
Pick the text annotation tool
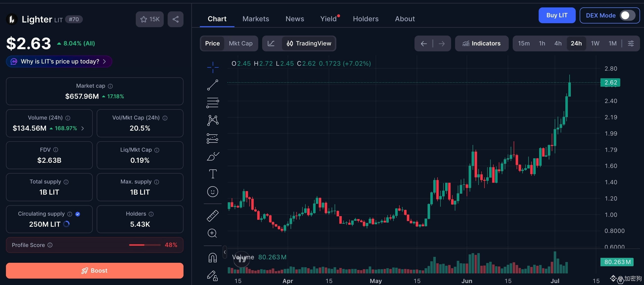click(x=213, y=174)
